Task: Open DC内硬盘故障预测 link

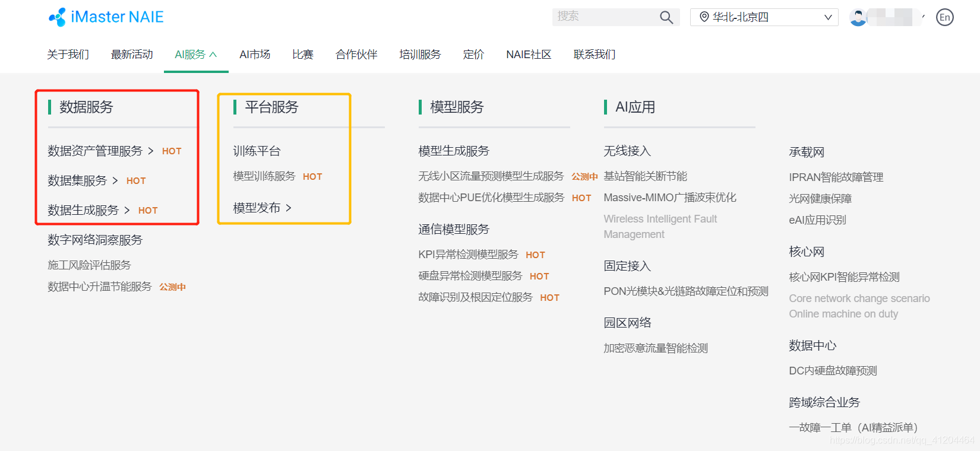Action: [833, 371]
